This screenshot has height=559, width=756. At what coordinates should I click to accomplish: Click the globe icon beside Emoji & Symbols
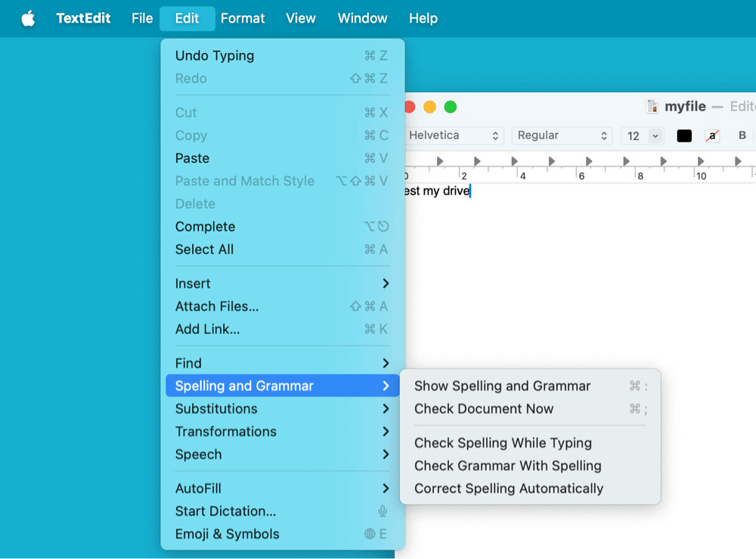(x=370, y=534)
